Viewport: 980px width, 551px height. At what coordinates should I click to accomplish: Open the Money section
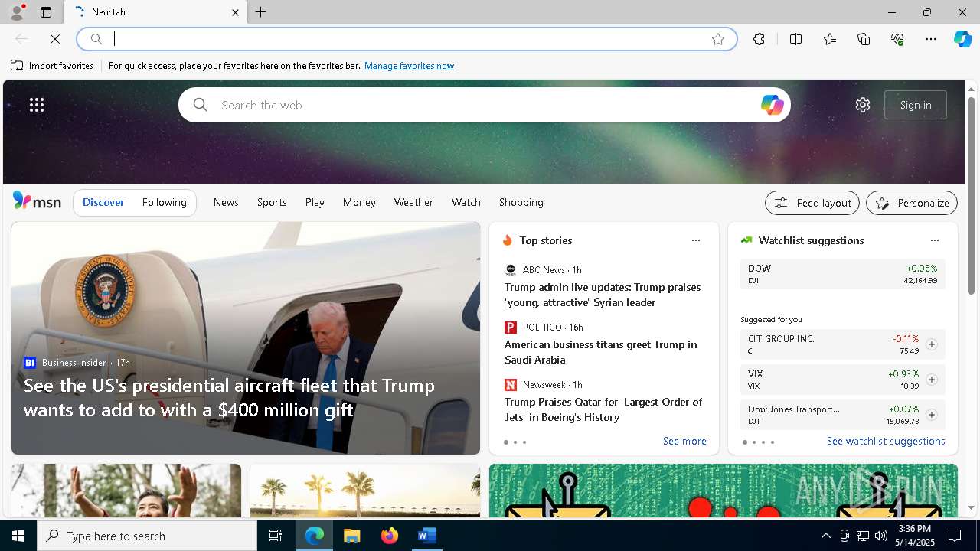[359, 202]
